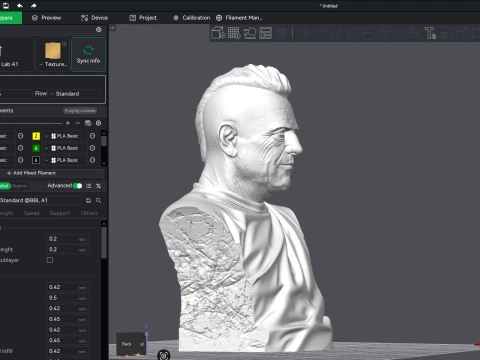480x360 pixels.
Task: Click the Add plate toolbar icon
Action: tap(234, 33)
